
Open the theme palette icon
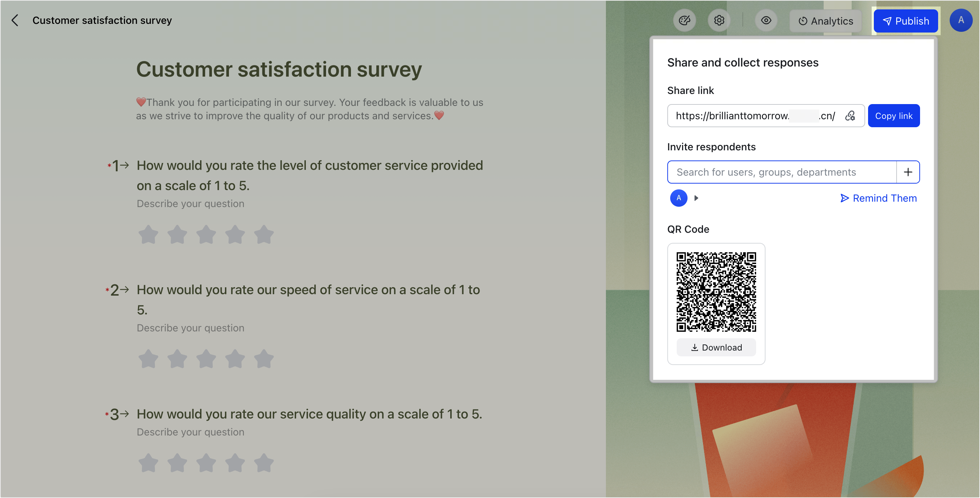coord(684,20)
